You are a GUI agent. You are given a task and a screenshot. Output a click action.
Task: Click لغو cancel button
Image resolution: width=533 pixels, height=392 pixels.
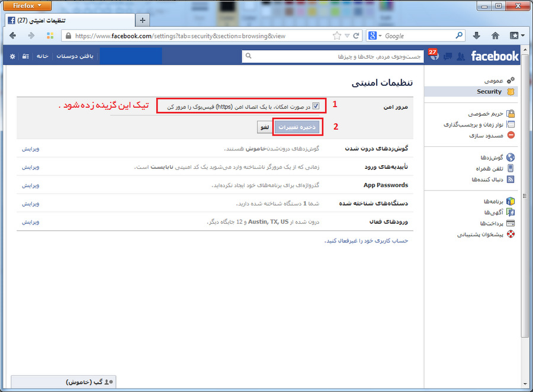[265, 127]
